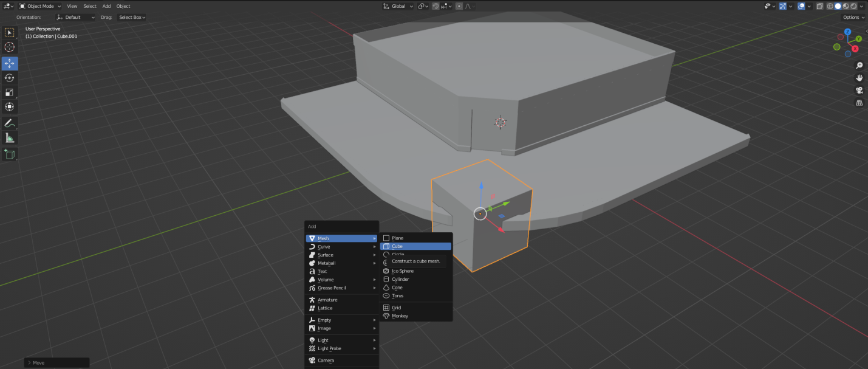
Task: Click the pan view hand icon
Action: pyautogui.click(x=859, y=78)
